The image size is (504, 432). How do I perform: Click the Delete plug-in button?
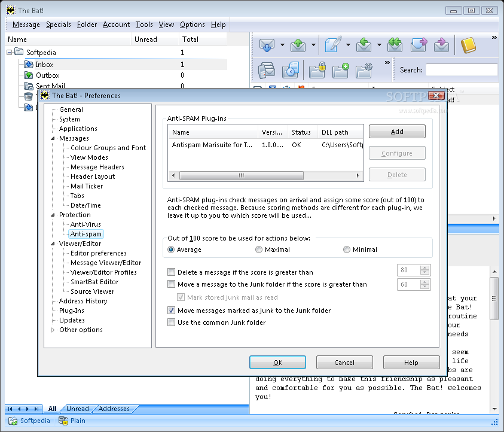pyautogui.click(x=397, y=175)
